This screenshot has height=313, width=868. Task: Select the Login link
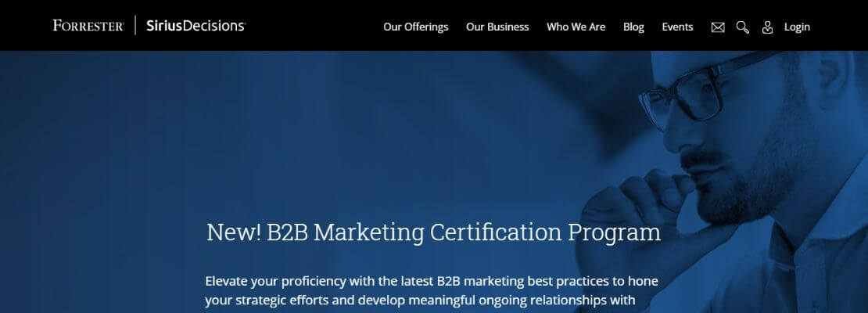[x=797, y=27]
